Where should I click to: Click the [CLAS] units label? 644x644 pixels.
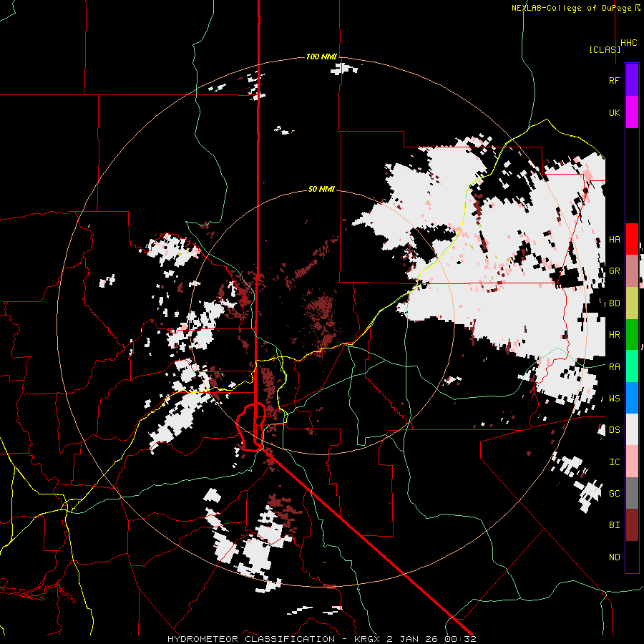605,49
